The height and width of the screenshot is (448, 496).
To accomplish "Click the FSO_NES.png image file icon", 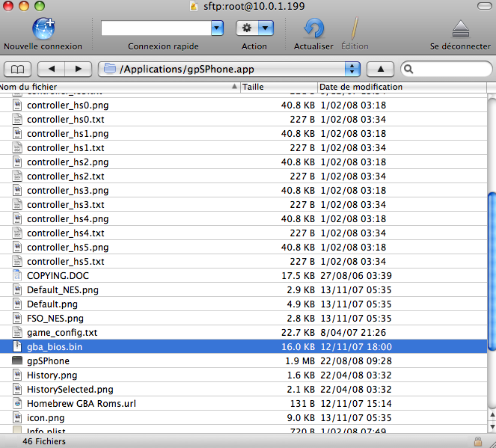I will tap(17, 318).
